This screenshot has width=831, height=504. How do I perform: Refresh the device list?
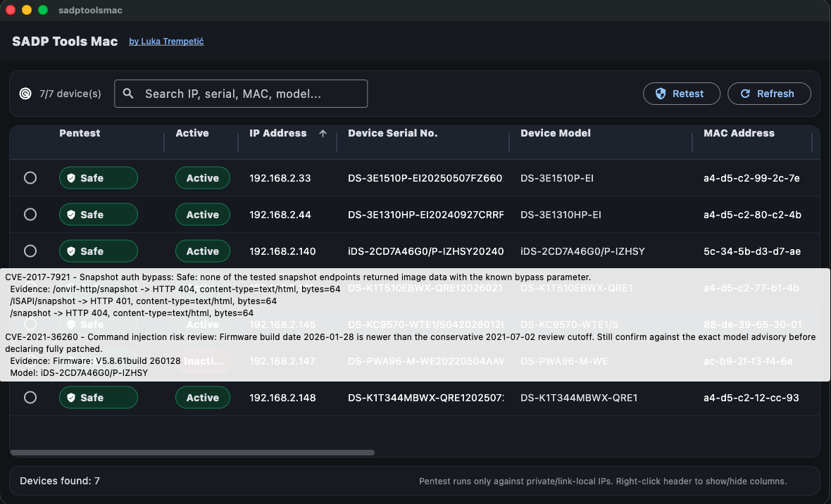point(769,94)
